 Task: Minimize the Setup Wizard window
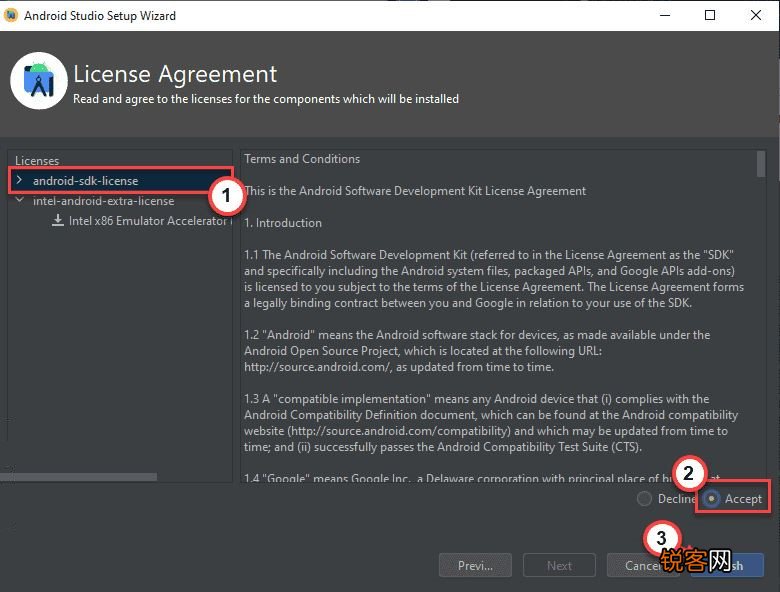tap(665, 15)
